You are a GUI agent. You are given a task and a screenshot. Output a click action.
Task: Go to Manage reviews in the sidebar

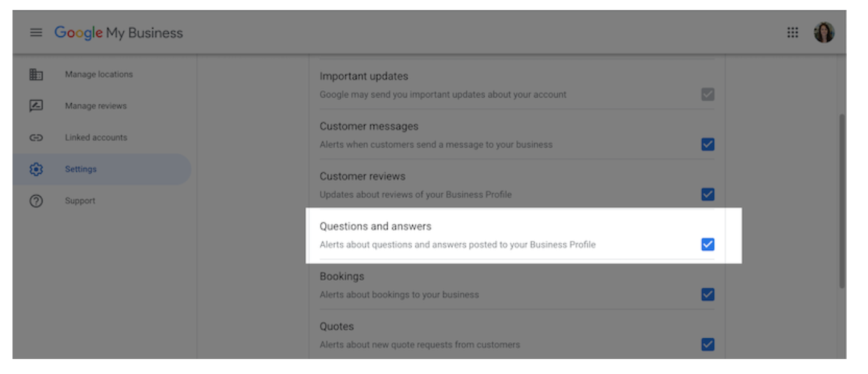(96, 106)
